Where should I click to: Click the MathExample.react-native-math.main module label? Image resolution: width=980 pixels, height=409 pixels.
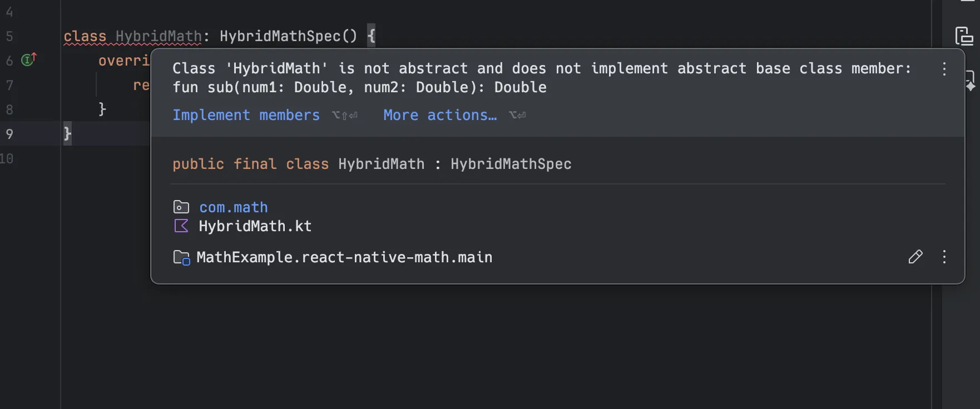tap(344, 257)
